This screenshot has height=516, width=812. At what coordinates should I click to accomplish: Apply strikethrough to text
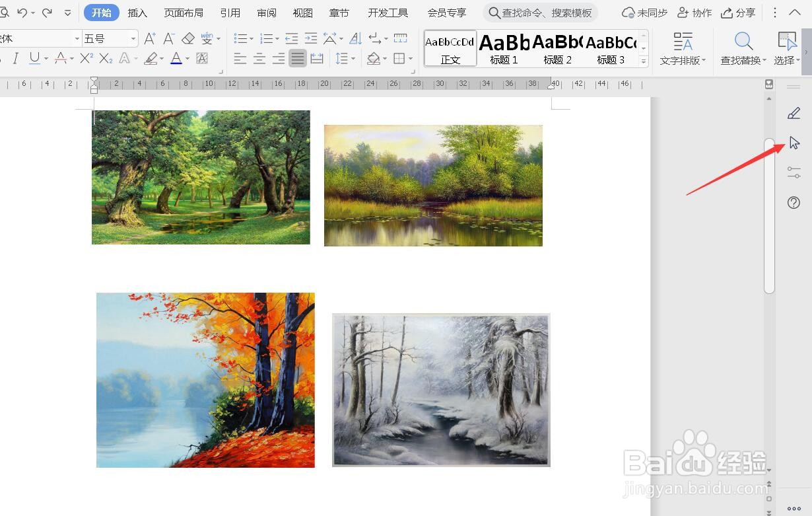61,59
